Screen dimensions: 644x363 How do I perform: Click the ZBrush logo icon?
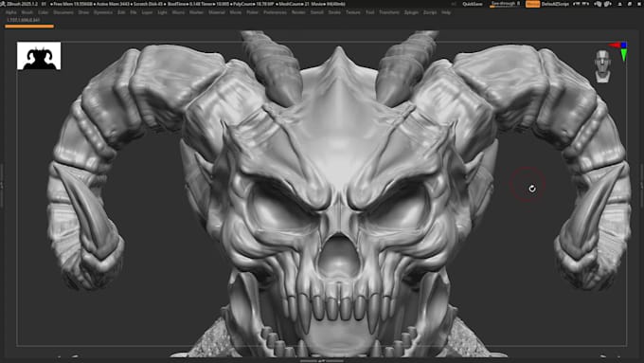pos(3,4)
